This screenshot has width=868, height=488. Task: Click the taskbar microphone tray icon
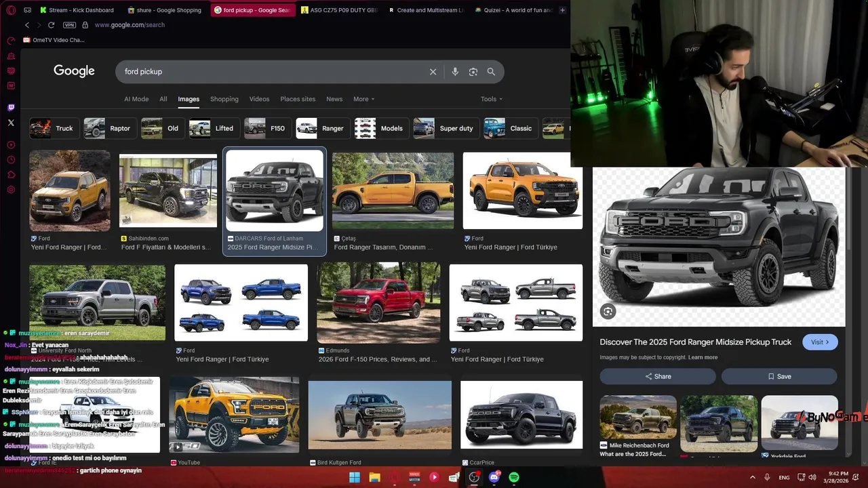[x=768, y=478]
